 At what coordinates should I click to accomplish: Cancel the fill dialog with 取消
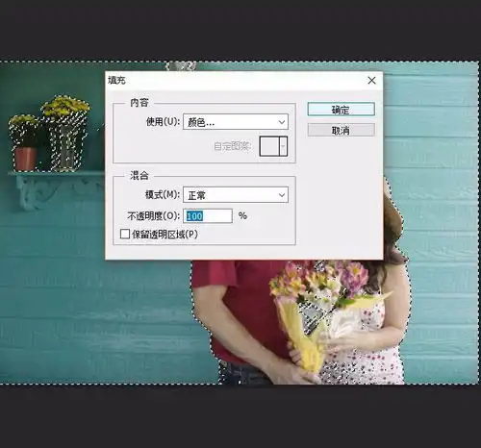click(x=341, y=130)
